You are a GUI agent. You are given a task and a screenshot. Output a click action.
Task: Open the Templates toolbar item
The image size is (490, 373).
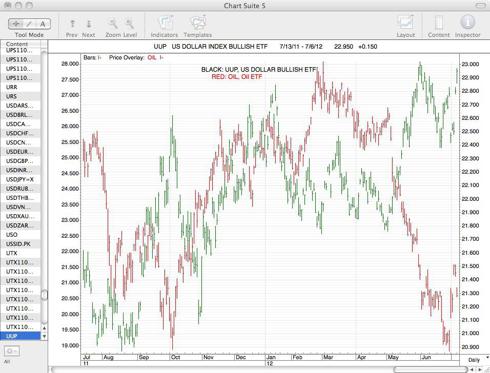pos(198,27)
